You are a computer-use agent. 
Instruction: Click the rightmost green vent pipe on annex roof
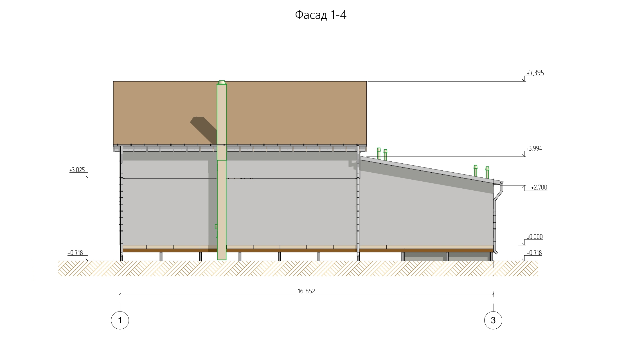pyautogui.click(x=487, y=172)
